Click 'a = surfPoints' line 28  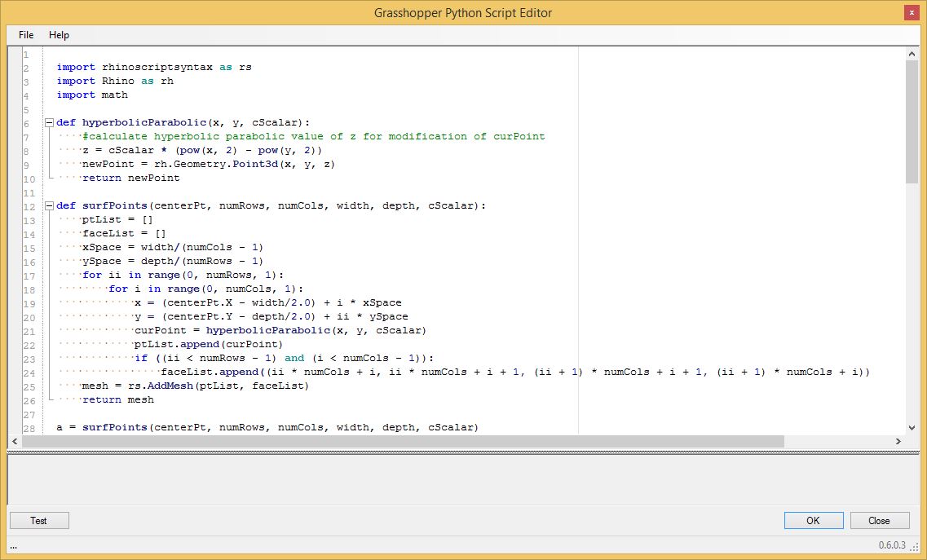[267, 427]
